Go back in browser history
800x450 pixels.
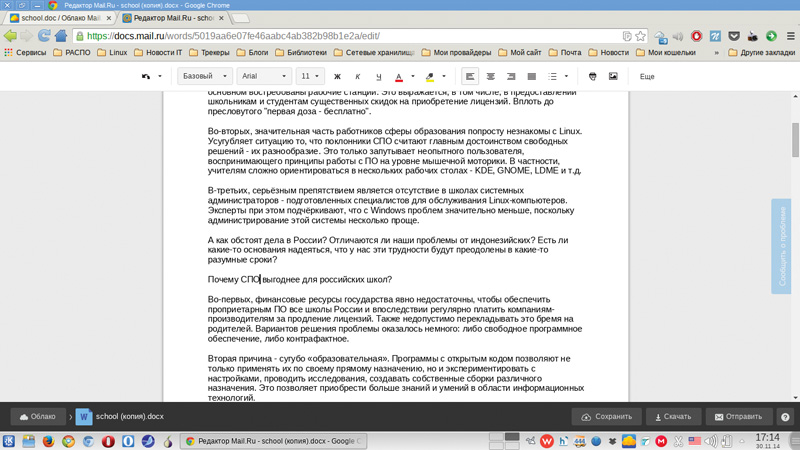[x=10, y=36]
